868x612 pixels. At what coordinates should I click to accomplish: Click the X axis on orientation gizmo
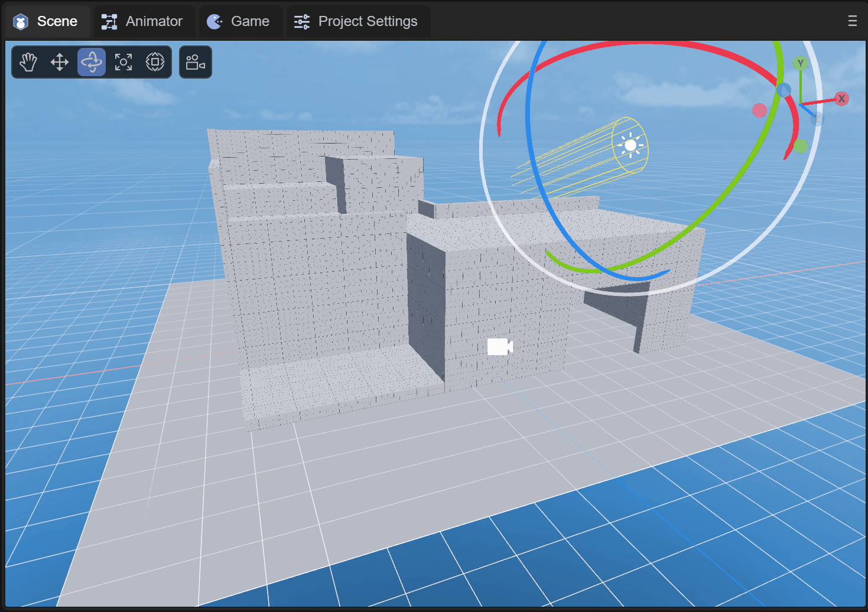[x=841, y=99]
